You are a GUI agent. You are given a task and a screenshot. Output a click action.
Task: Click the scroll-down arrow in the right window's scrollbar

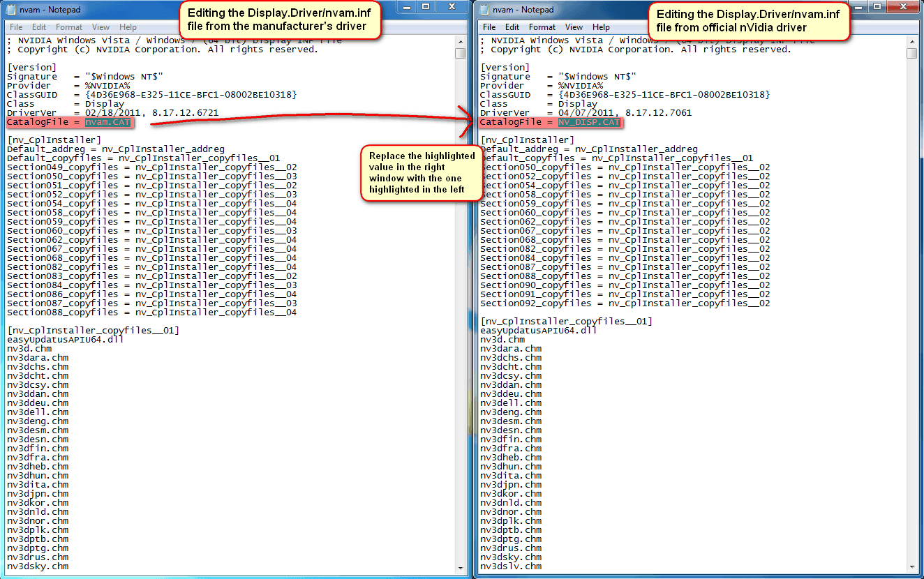pos(912,566)
